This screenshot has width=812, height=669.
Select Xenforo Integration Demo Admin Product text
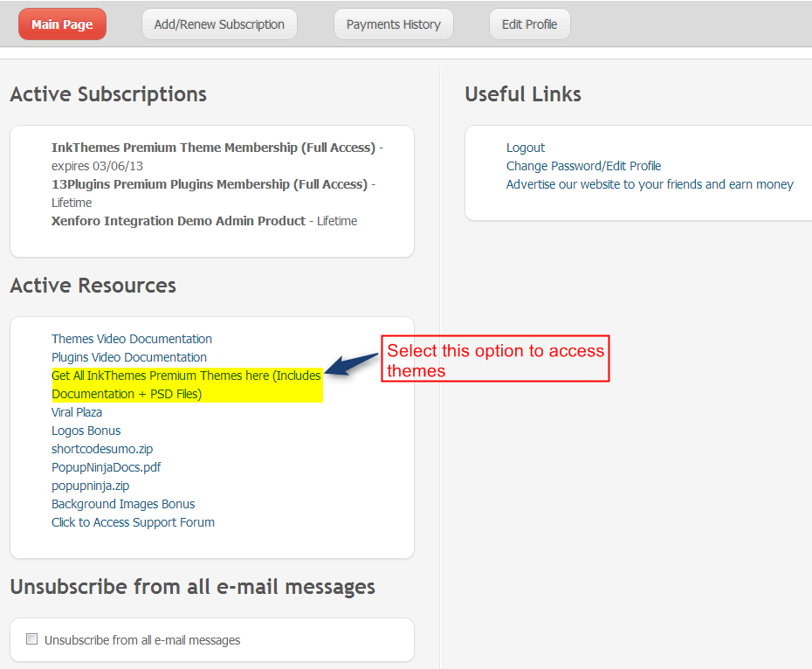pos(178,221)
